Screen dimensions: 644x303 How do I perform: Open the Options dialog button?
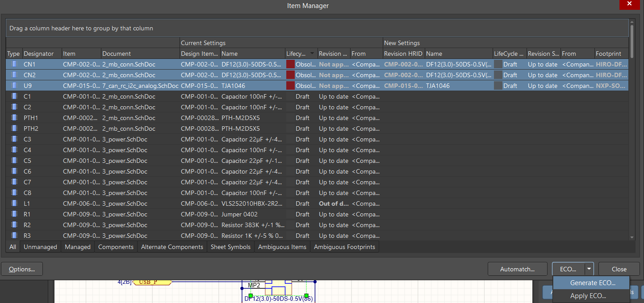(x=22, y=269)
